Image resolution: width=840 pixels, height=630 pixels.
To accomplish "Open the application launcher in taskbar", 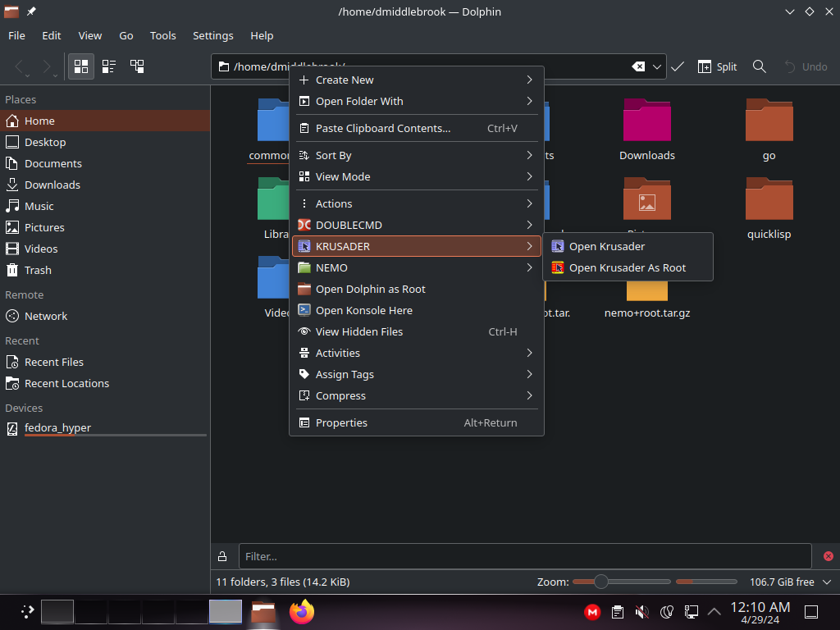I will click(x=27, y=611).
